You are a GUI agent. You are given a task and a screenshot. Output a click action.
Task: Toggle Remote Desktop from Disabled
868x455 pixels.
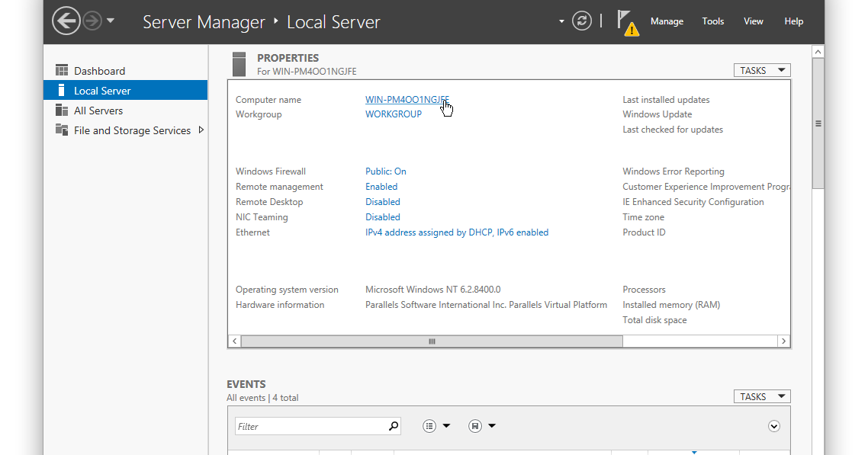pyautogui.click(x=382, y=201)
